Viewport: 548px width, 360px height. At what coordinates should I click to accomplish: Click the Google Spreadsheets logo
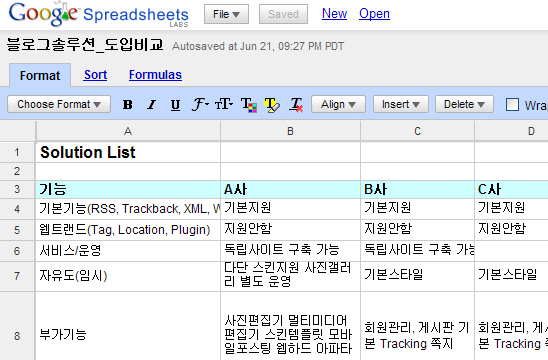pos(99,14)
